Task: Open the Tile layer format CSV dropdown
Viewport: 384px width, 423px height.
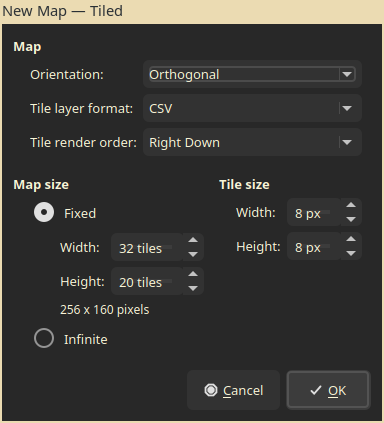Action: tap(252, 108)
